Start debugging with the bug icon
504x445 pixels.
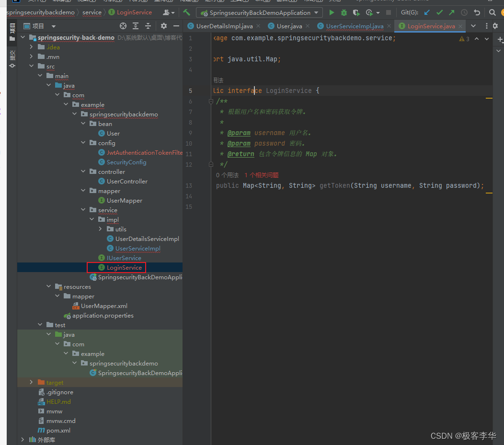point(344,13)
